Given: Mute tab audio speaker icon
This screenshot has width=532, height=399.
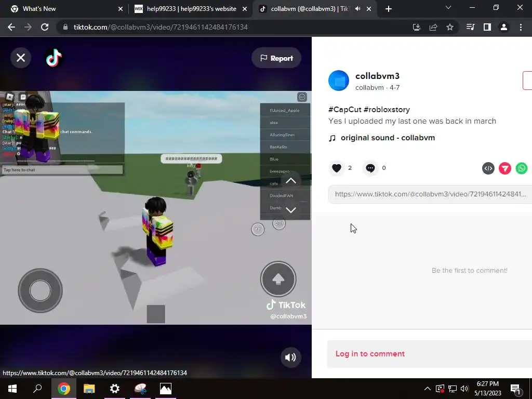Looking at the screenshot, I should [357, 9].
